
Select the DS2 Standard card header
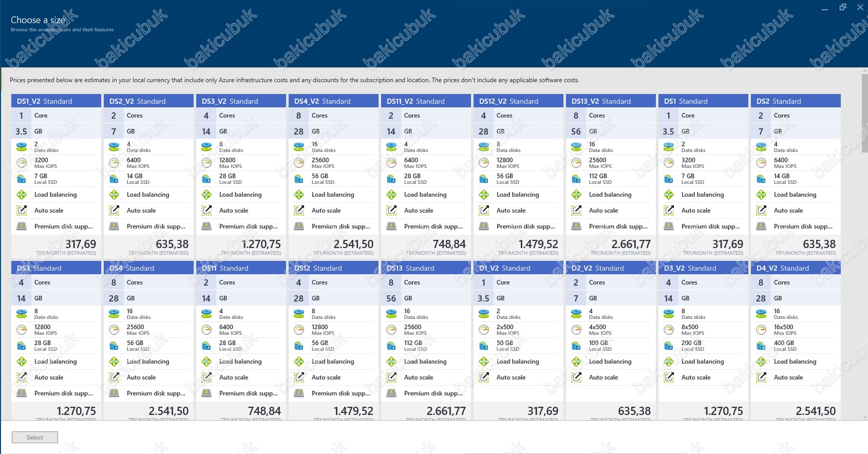pyautogui.click(x=796, y=101)
